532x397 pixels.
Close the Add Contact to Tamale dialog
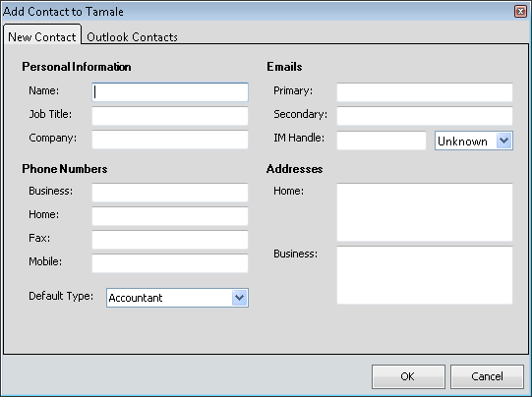[x=520, y=12]
